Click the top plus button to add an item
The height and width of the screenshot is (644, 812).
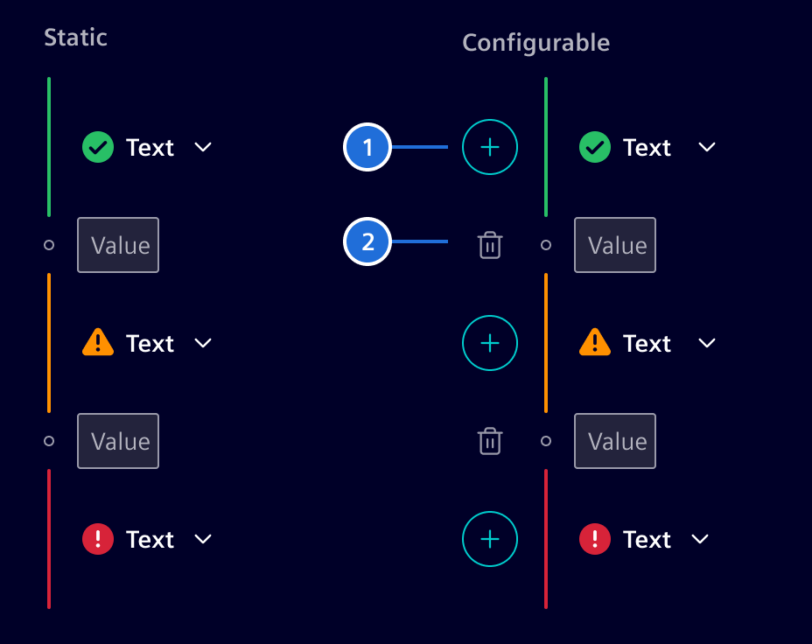tap(489, 147)
